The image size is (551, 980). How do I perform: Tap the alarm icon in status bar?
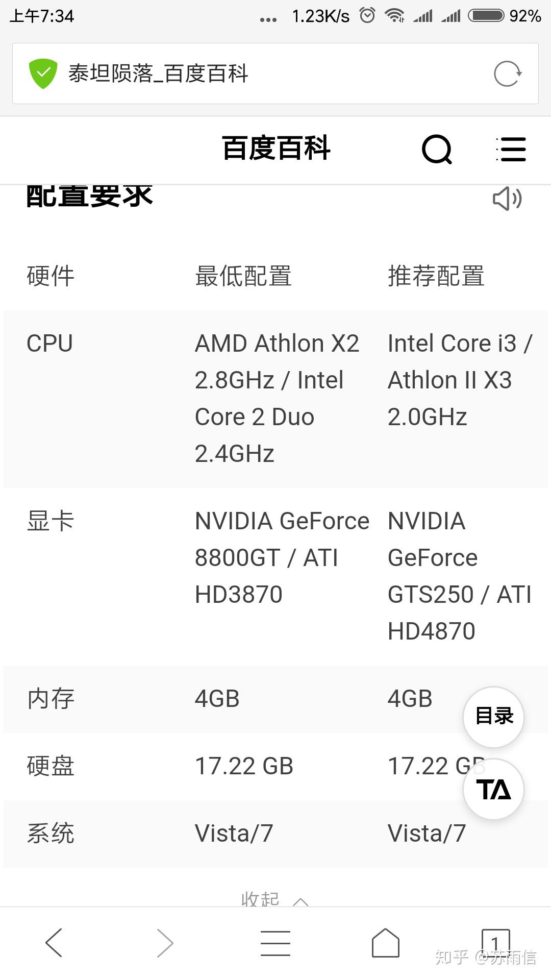[x=367, y=15]
